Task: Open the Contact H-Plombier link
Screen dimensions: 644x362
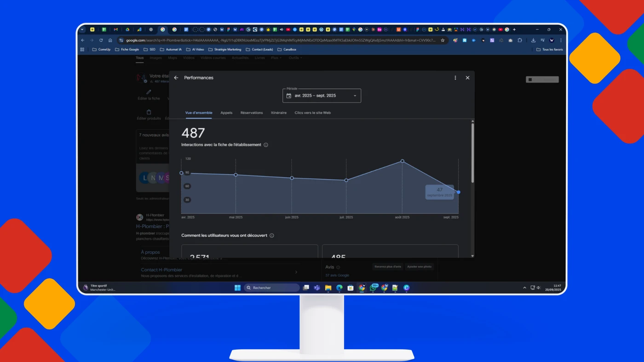Action: (161, 270)
